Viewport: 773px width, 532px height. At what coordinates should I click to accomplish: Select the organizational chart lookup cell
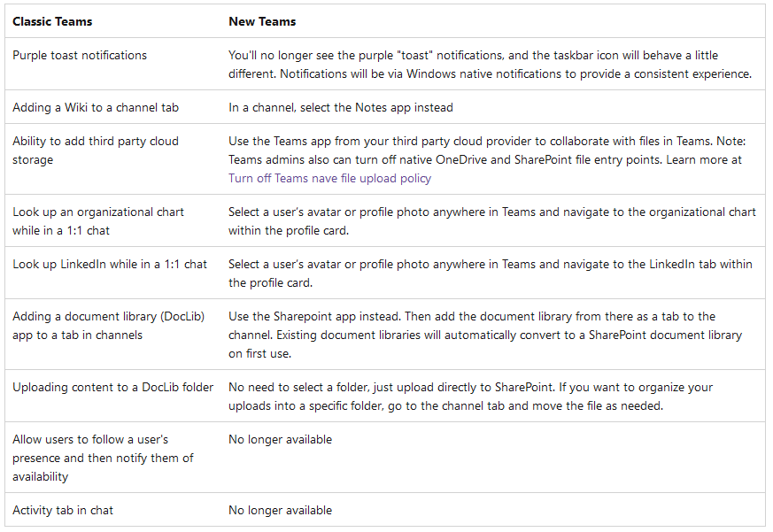coord(98,221)
